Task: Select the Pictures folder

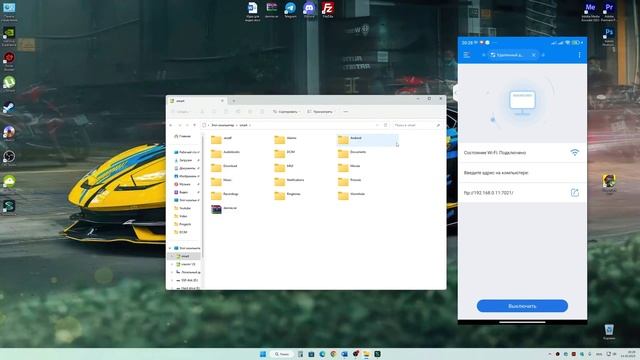Action: 350,181
